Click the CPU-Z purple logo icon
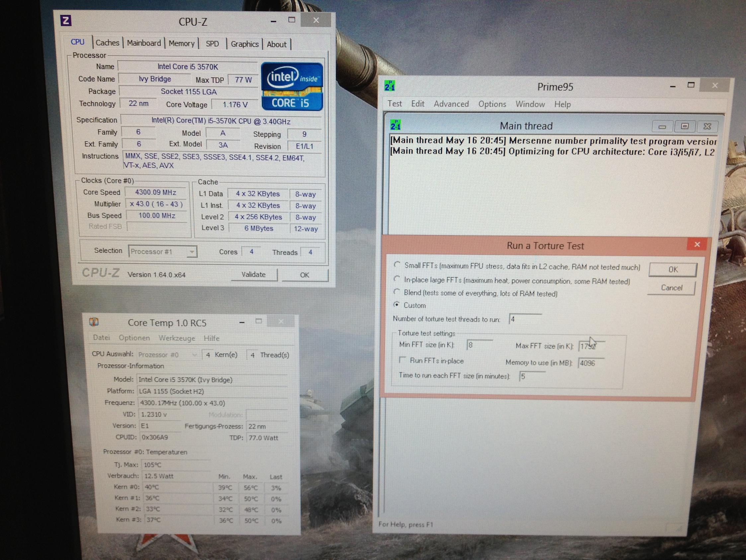Image resolution: width=746 pixels, height=560 pixels. 66,21
